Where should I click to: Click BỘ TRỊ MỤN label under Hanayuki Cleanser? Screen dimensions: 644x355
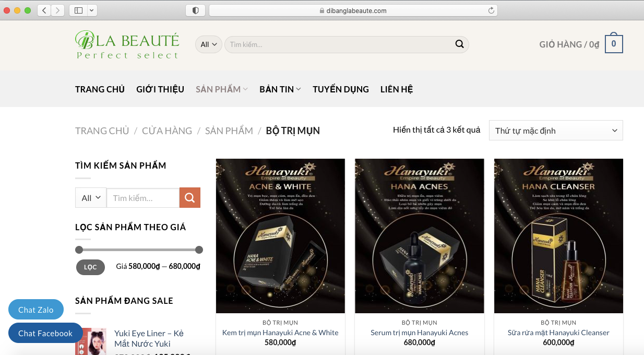point(558,323)
